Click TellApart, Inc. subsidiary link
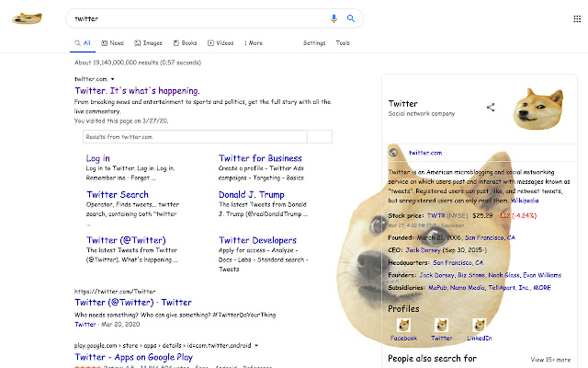This screenshot has height=368, width=588. coord(508,288)
